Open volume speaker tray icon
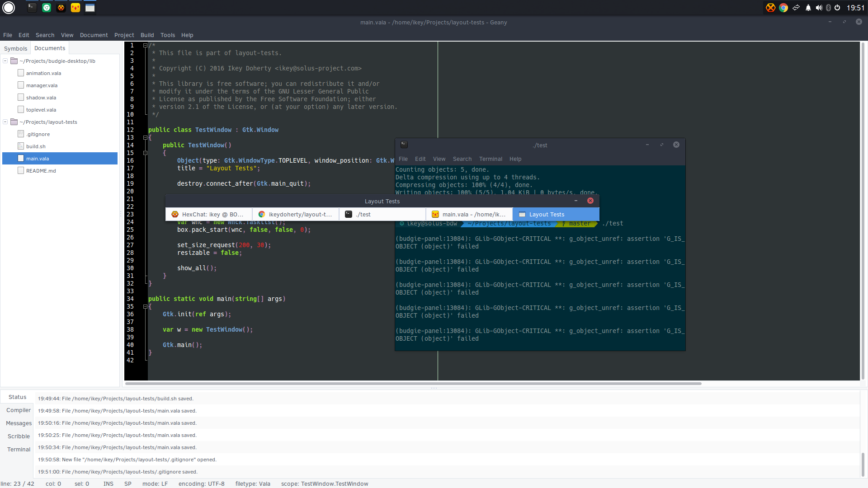 [x=819, y=8]
